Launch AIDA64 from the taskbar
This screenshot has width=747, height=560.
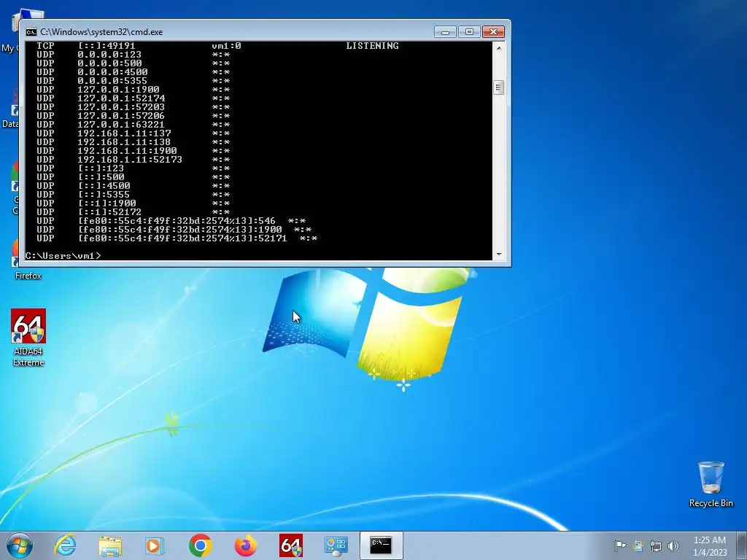coord(290,545)
